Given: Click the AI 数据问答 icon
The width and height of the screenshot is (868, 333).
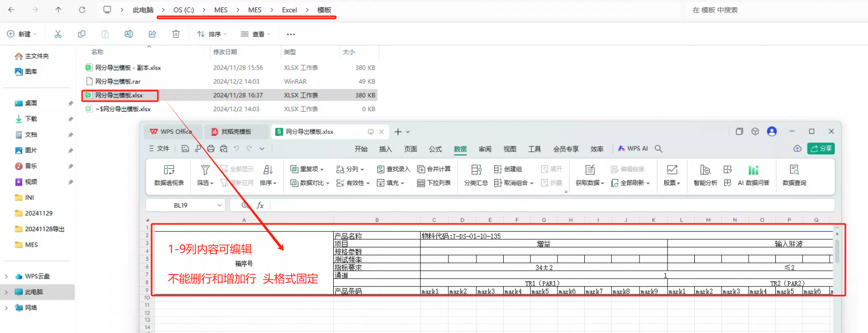Looking at the screenshot, I should (x=753, y=175).
